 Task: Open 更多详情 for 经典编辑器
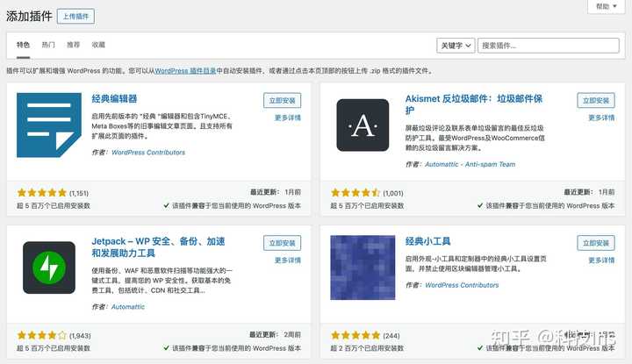point(288,118)
